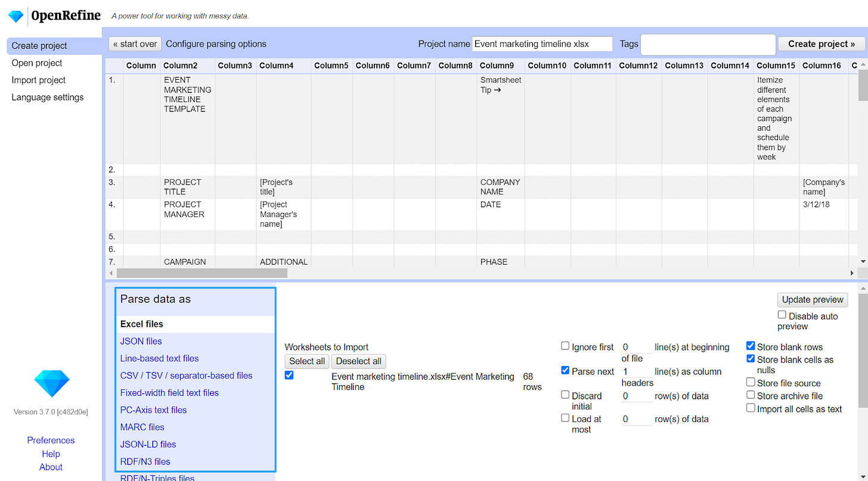Click the preview table scroll-down arrow
The width and height of the screenshot is (868, 481).
[863, 261]
